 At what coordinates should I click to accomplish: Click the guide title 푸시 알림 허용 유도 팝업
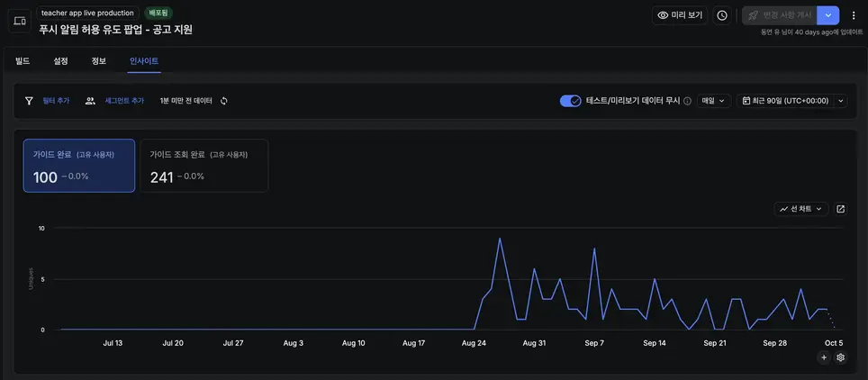115,30
